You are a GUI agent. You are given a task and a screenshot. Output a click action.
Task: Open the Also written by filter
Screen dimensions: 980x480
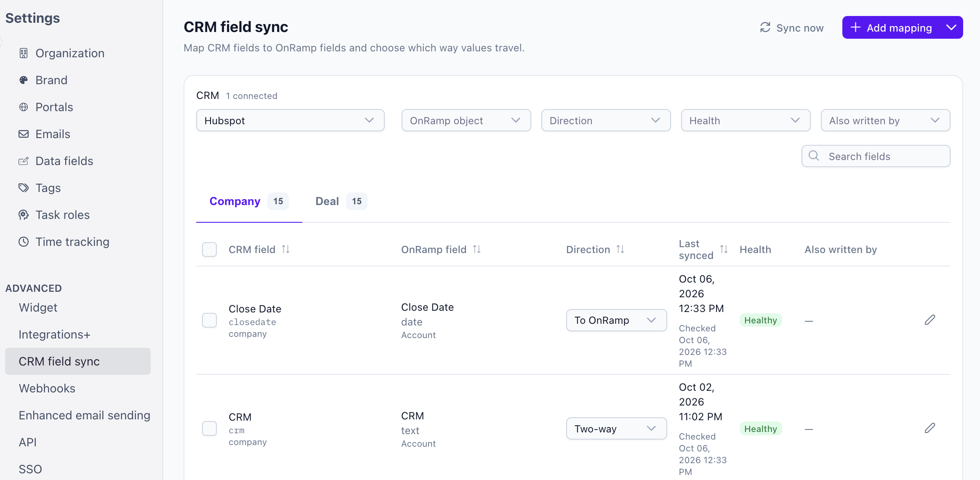pos(885,120)
